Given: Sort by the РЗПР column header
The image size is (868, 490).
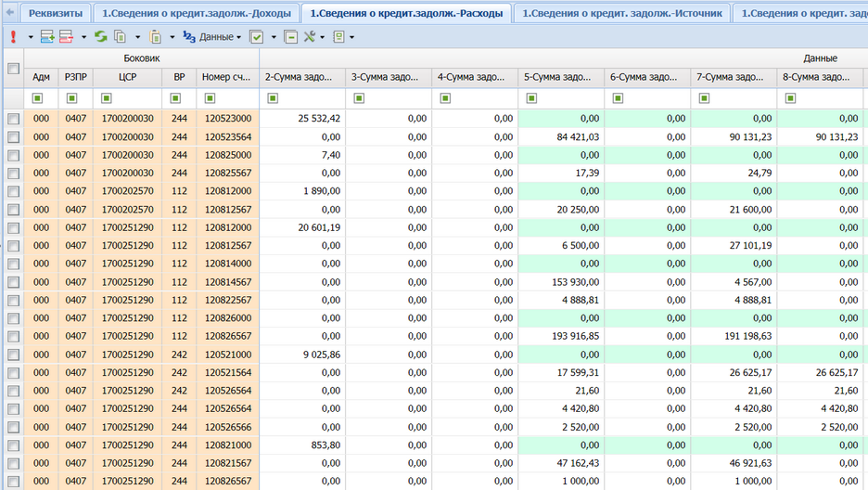Looking at the screenshot, I should point(75,77).
